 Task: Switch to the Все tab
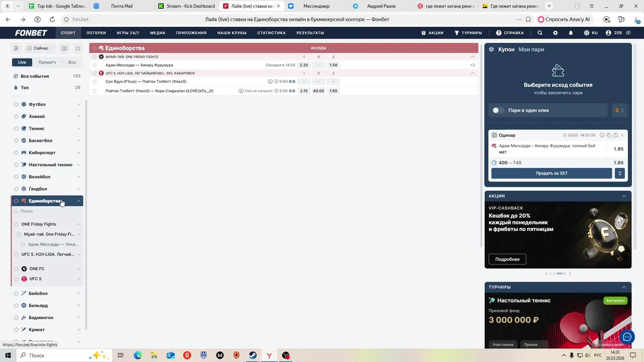click(72, 62)
